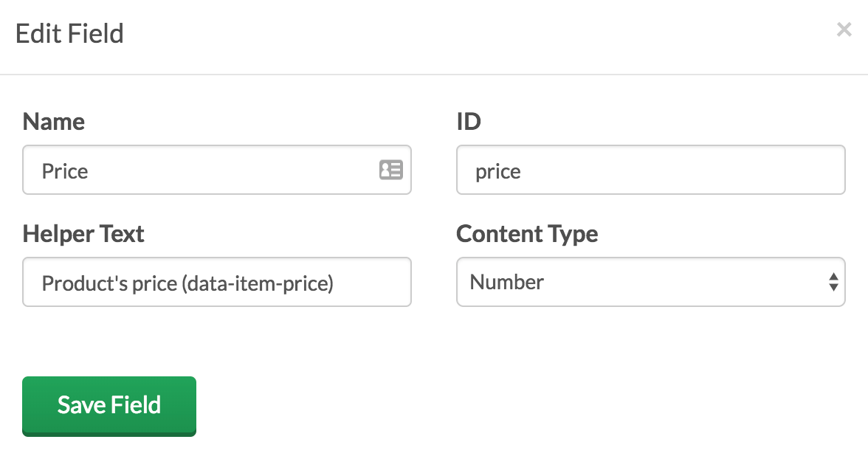Click the up arrow of Content Type selector

click(833, 276)
